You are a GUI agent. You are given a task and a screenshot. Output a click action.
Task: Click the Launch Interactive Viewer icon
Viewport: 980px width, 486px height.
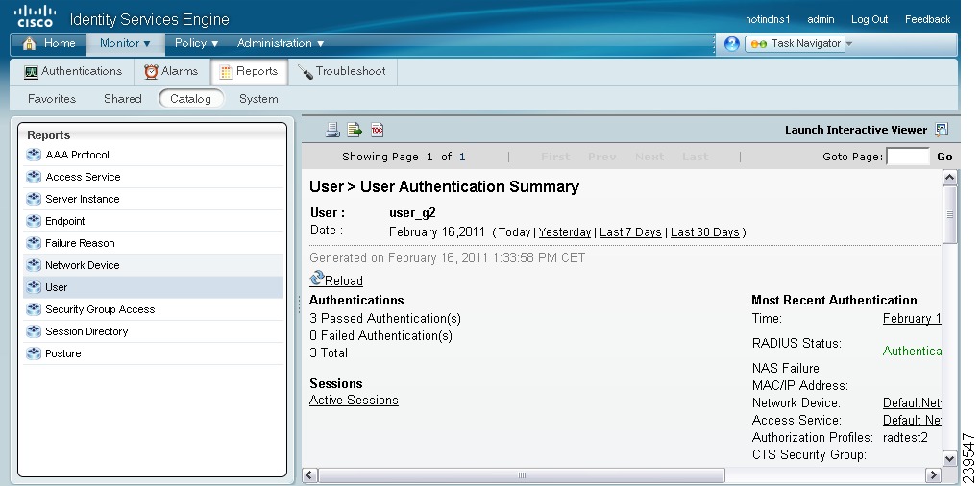[x=942, y=130]
